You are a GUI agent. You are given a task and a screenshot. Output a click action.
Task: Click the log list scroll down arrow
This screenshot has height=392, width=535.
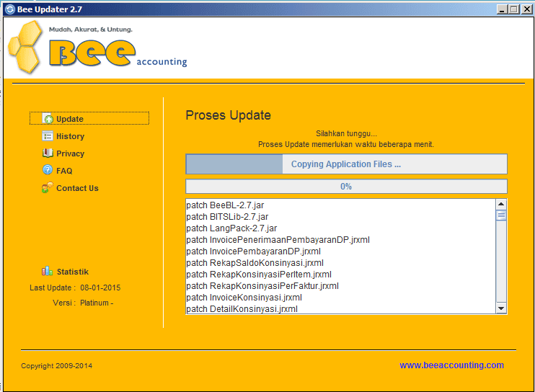point(501,308)
